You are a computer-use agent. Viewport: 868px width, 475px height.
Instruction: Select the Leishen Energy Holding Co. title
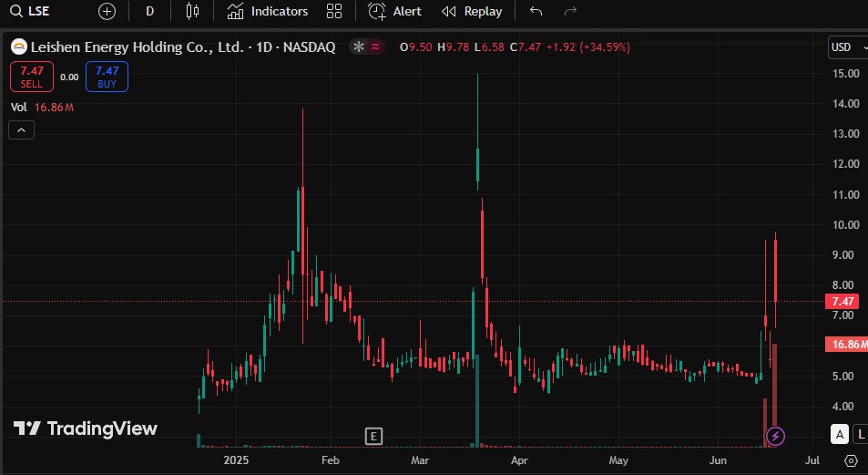tap(183, 47)
